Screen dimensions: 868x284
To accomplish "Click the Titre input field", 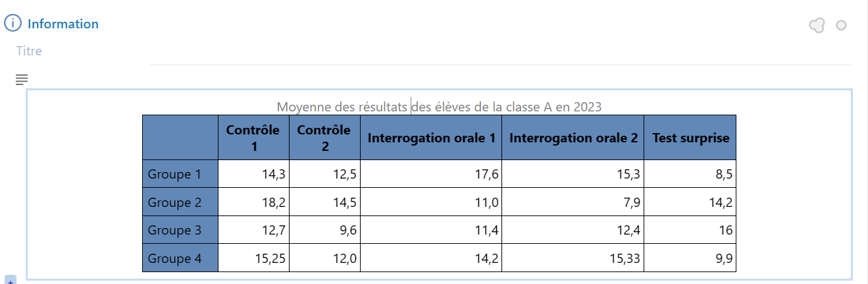I will pyautogui.click(x=434, y=51).
